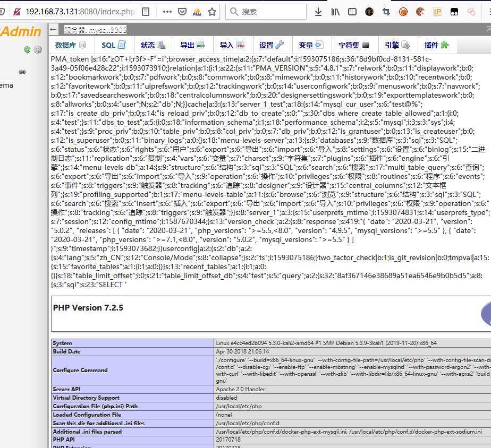Open the downloads arrow icon

click(318, 12)
